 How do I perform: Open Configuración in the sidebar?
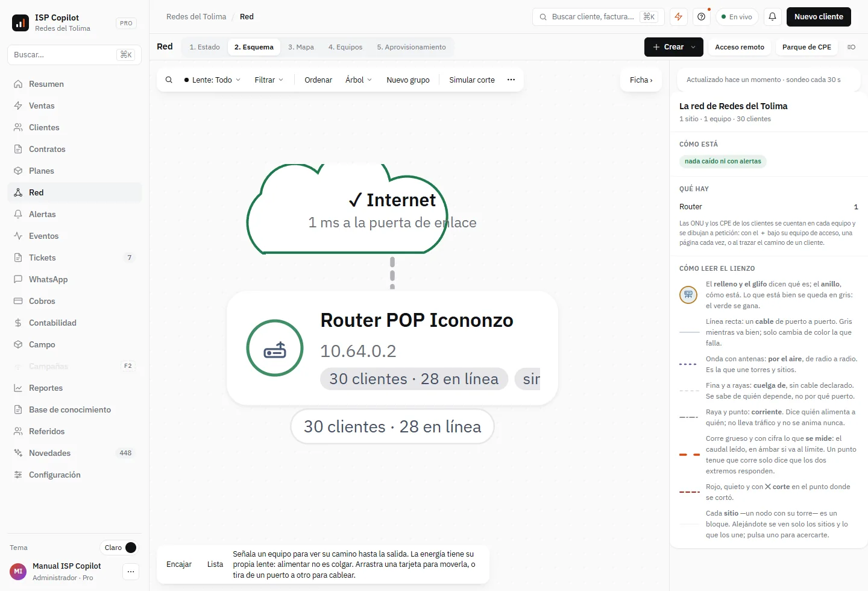(75, 475)
